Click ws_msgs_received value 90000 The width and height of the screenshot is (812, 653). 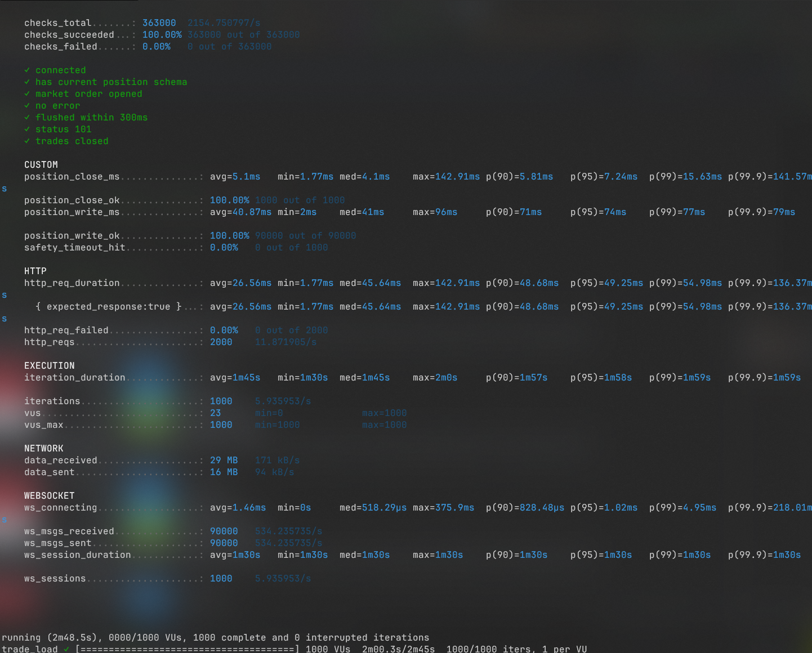point(224,531)
